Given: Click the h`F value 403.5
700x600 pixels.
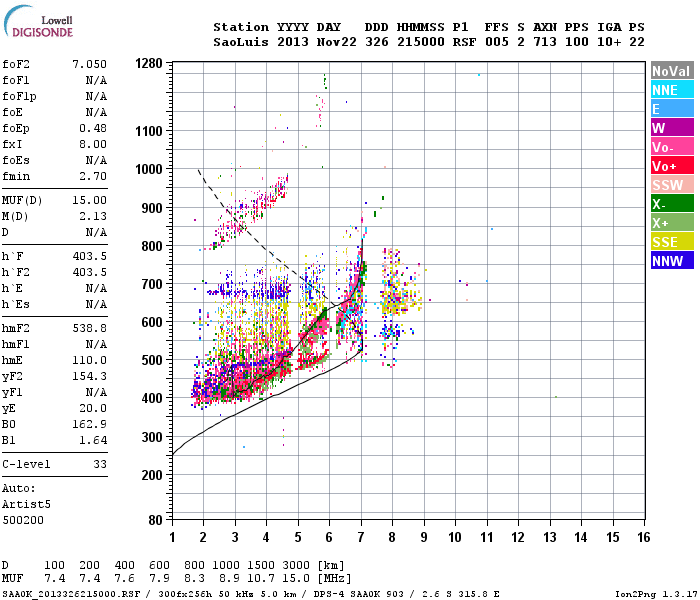Looking at the screenshot, I should [90, 256].
